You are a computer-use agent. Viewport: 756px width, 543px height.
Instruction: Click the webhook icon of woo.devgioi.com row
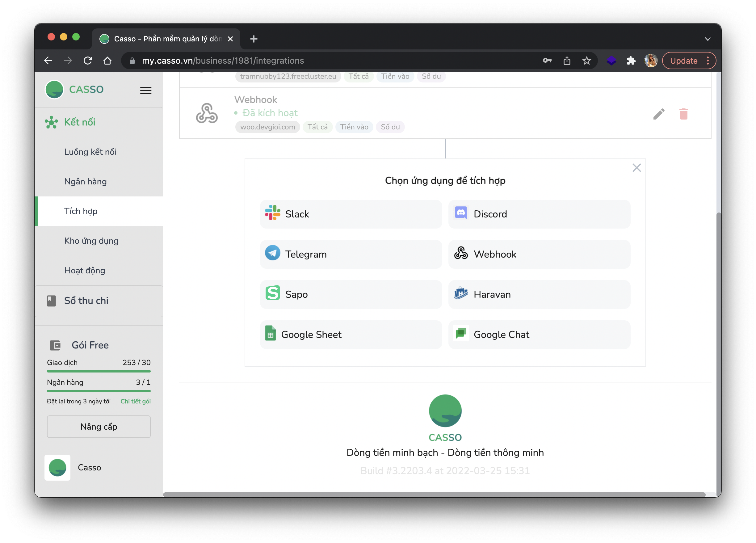[207, 113]
